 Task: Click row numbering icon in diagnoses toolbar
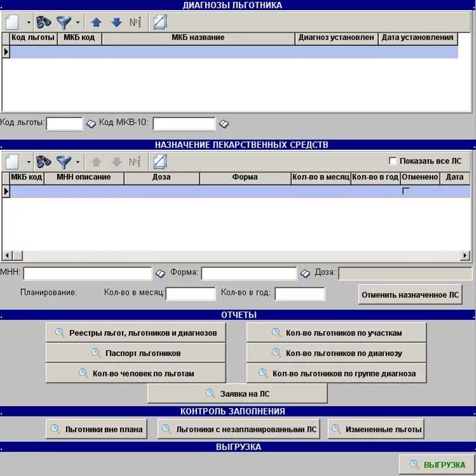click(x=135, y=22)
